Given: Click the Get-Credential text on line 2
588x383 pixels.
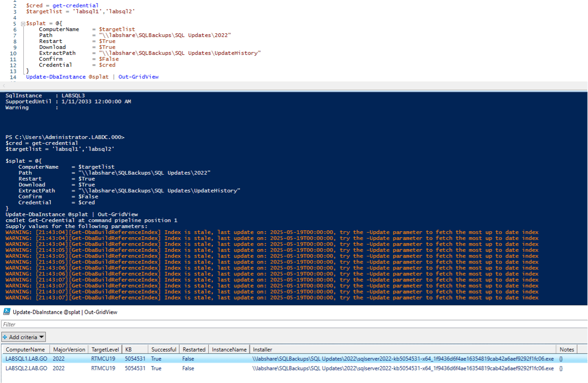Looking at the screenshot, I should pyautogui.click(x=75, y=5).
